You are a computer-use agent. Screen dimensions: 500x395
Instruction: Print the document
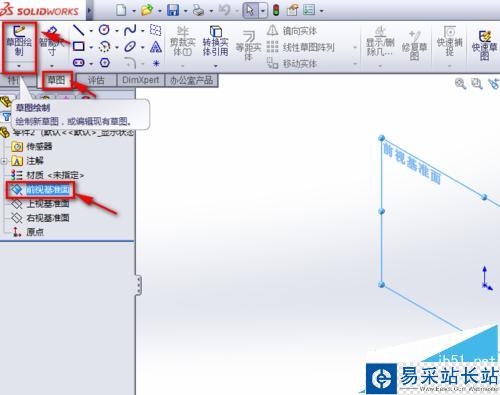click(199, 11)
